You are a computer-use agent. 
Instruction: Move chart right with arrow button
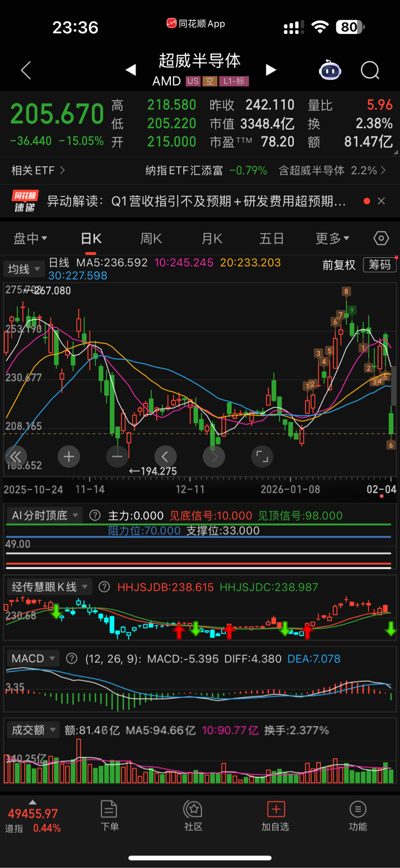coord(214,457)
